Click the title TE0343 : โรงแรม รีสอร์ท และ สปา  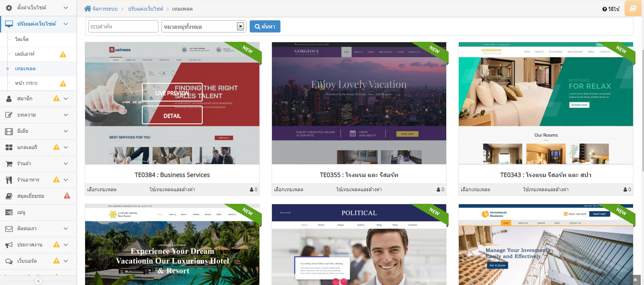point(546,175)
